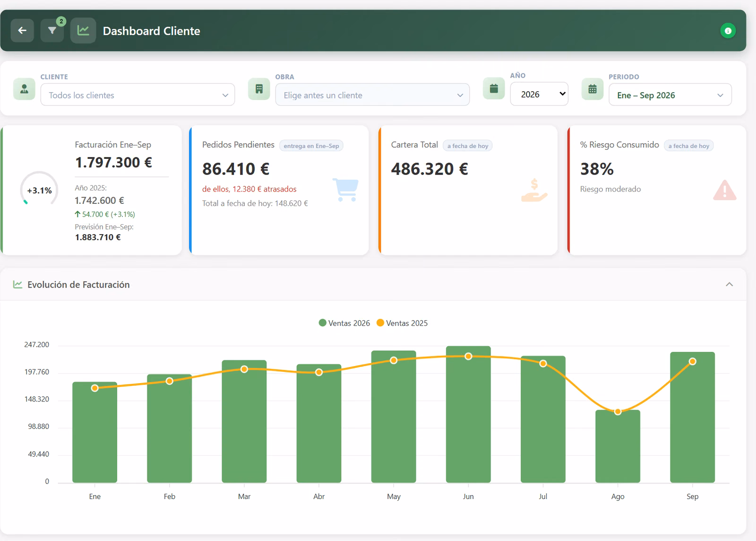Open the filter funnel button

pos(52,31)
